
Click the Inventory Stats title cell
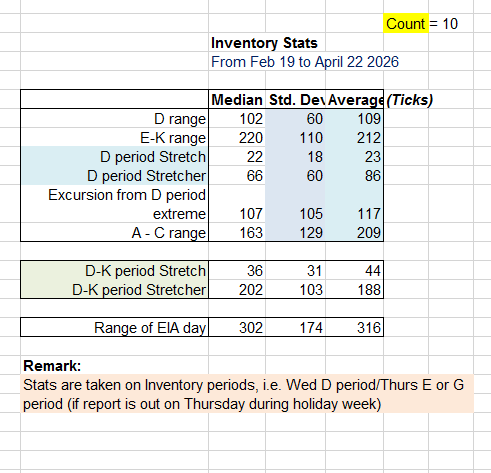[x=264, y=43]
